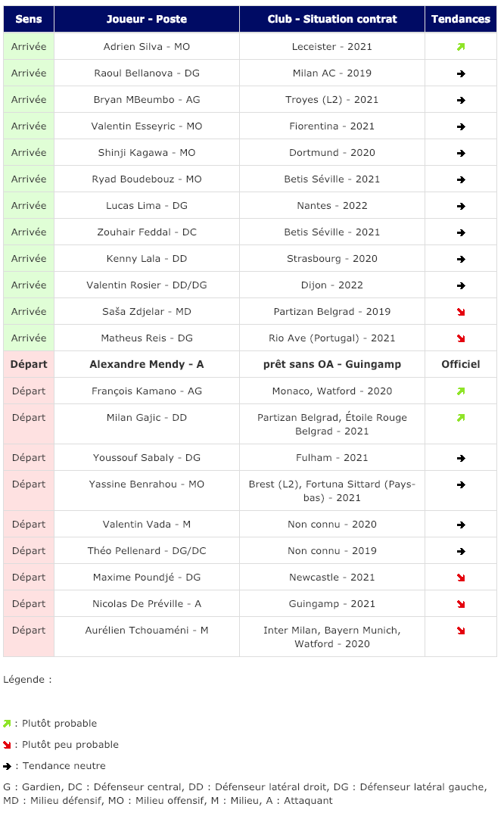
Task: Click the red trend arrow for Maxime Poundjé
Action: 461,578
